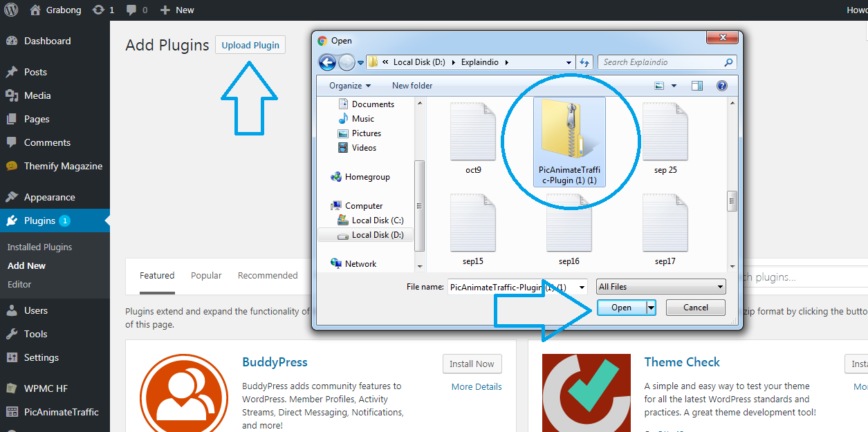Select Add New under Plugins
This screenshot has height=432, width=868.
coord(26,265)
